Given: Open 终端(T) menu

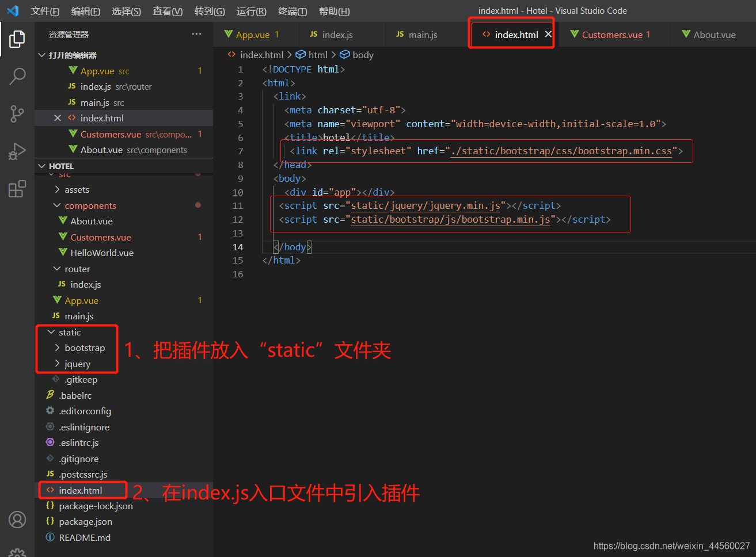Looking at the screenshot, I should pos(292,11).
